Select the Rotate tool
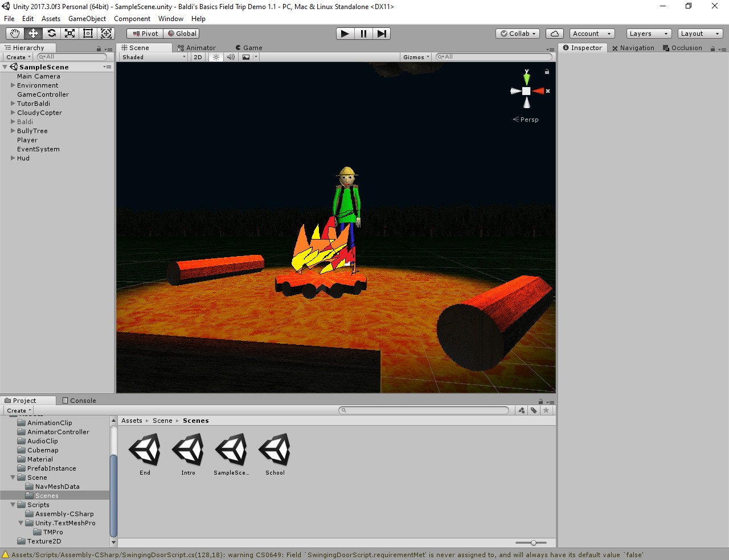 tap(51, 33)
